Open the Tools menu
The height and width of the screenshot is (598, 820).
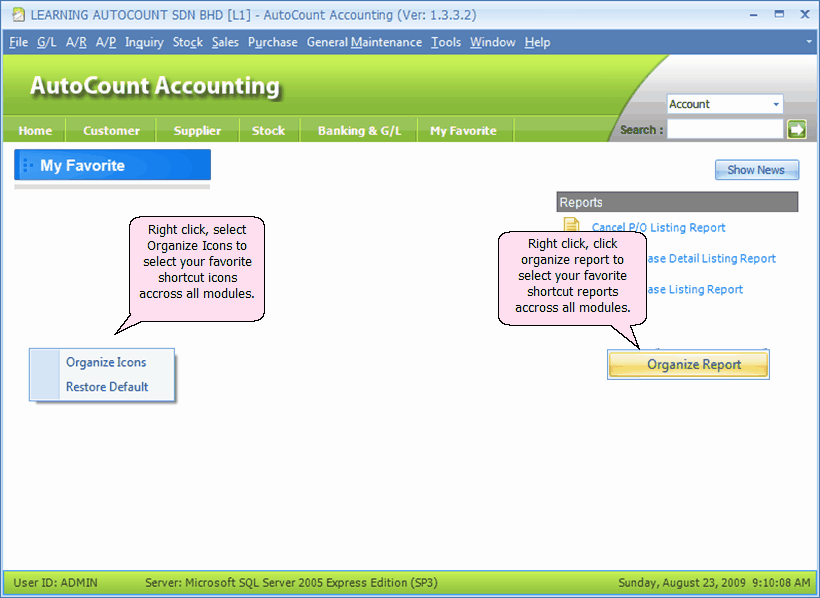pyautogui.click(x=446, y=42)
